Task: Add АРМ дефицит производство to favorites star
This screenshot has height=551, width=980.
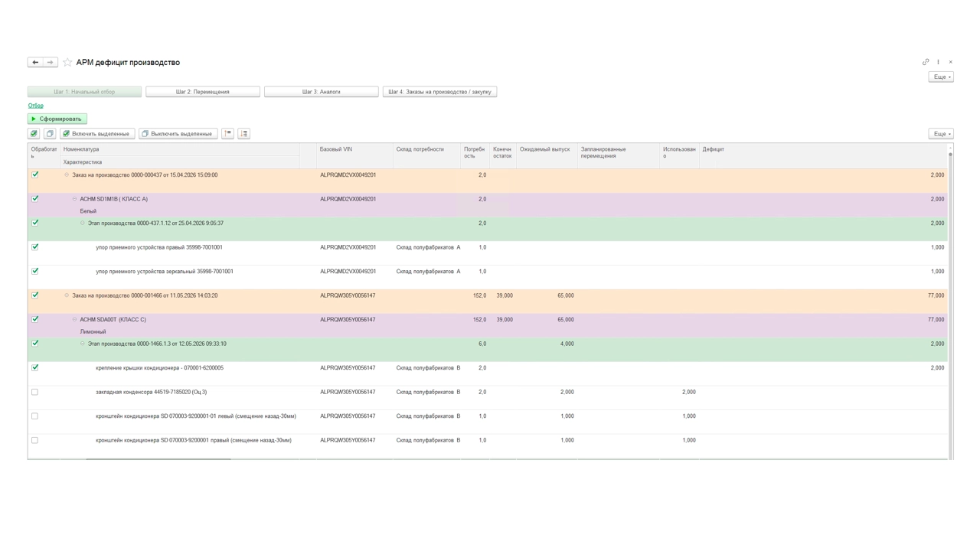Action: [67, 62]
